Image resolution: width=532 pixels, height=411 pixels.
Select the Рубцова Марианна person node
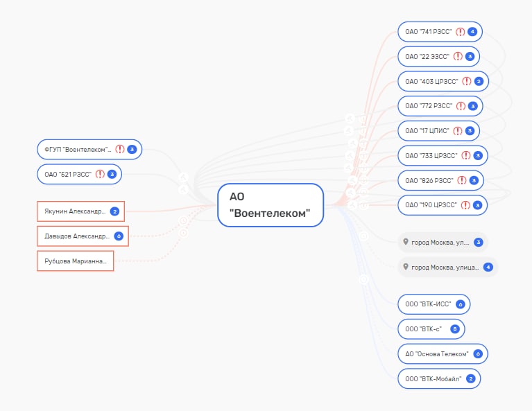coord(76,261)
